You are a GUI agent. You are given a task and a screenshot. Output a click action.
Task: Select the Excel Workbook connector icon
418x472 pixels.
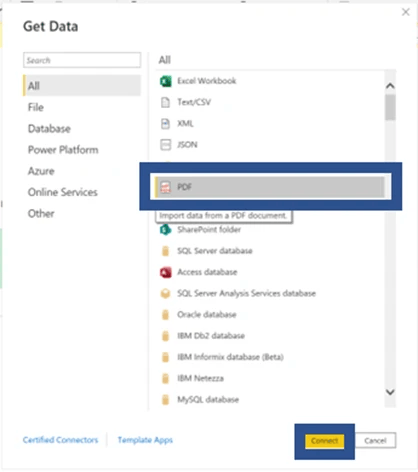click(166, 81)
